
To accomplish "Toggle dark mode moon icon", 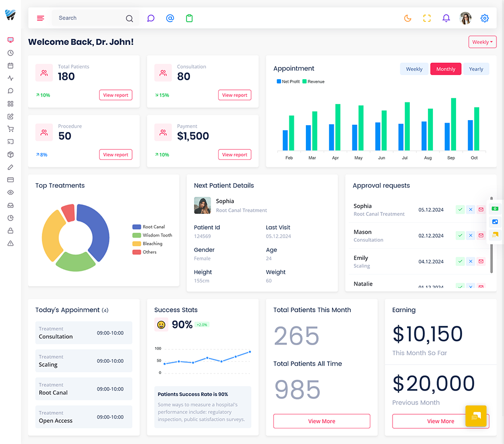I will pyautogui.click(x=408, y=18).
